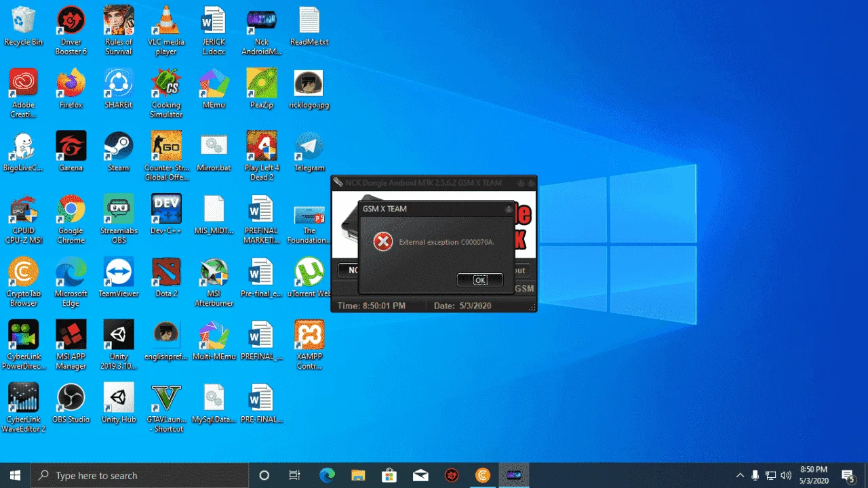Select the GTAVLauncher shortcut icon

tap(166, 409)
